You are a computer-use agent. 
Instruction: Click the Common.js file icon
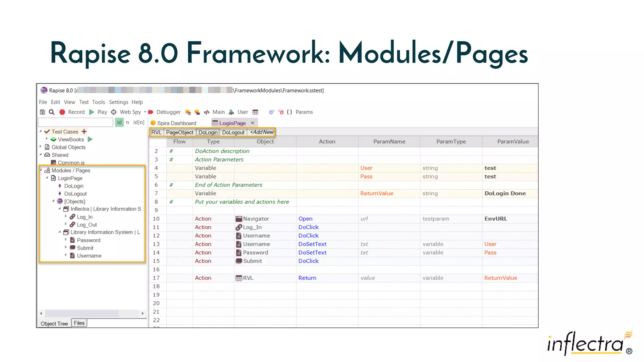54,162
